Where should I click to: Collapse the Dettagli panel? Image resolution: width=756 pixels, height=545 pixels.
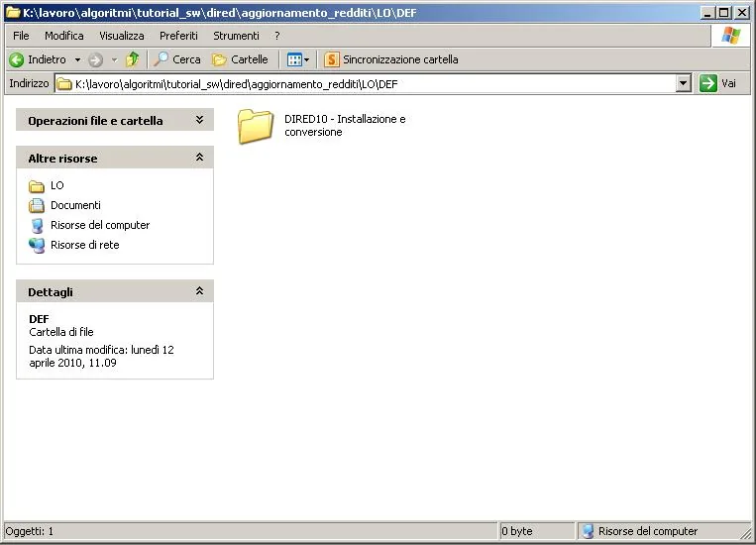(x=199, y=291)
